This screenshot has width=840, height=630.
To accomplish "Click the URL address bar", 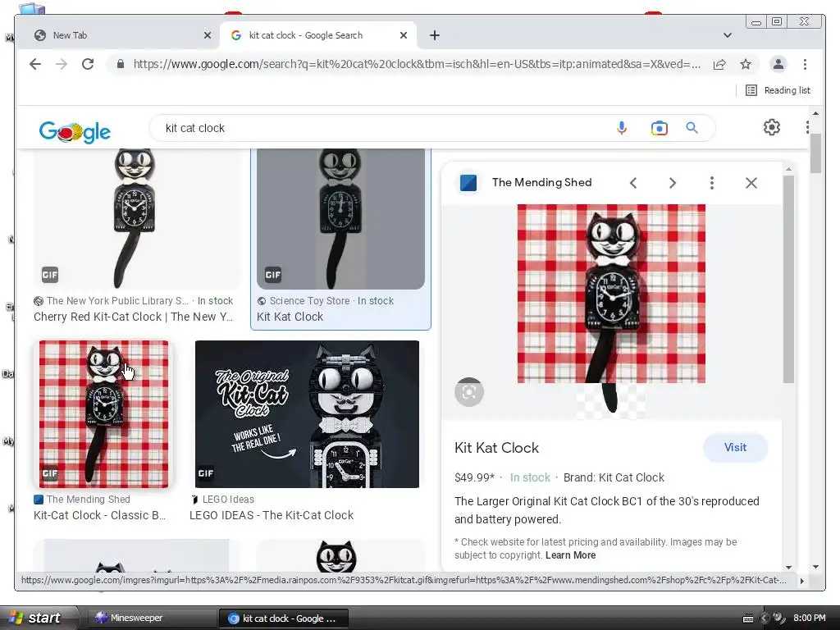I will (417, 64).
